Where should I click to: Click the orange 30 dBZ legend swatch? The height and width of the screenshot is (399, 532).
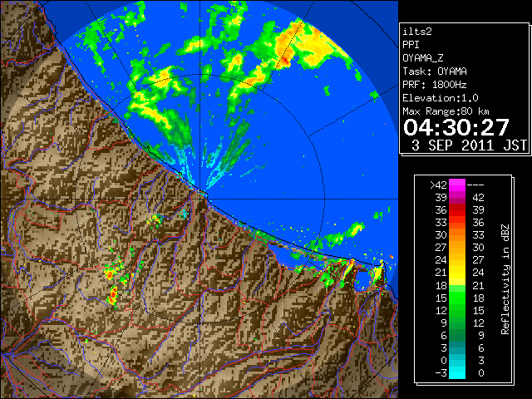click(x=457, y=235)
